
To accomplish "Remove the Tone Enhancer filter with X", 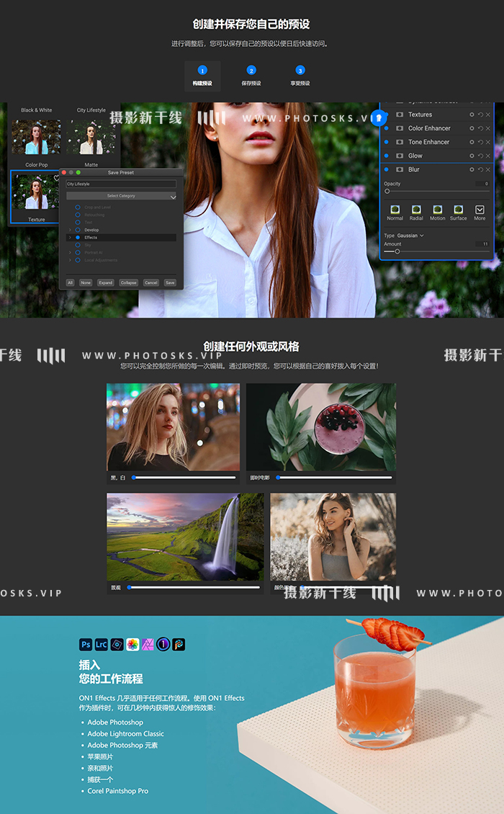I will 488,142.
